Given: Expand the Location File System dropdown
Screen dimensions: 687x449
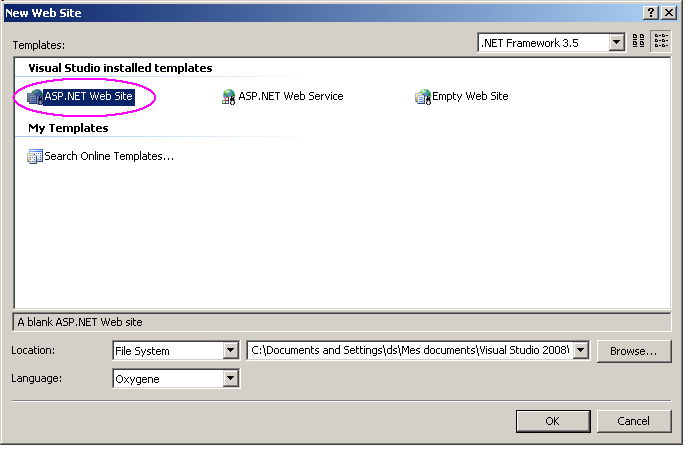Looking at the screenshot, I should point(230,350).
